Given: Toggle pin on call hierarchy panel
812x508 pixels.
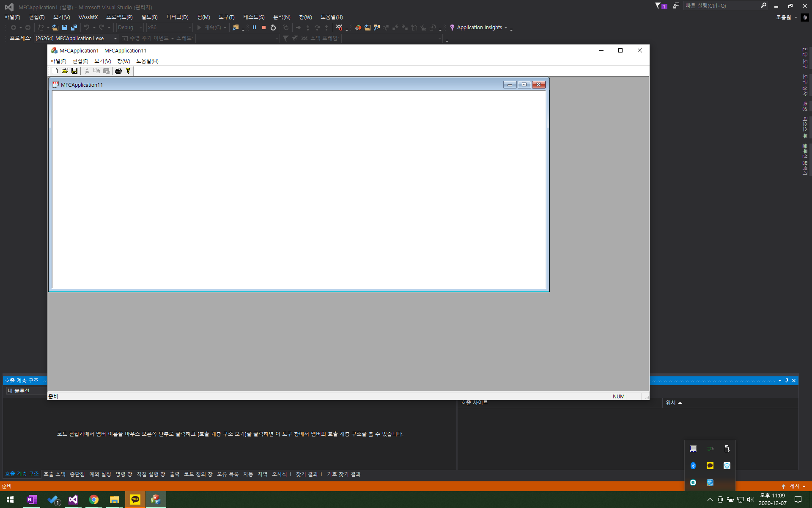Looking at the screenshot, I should (787, 381).
